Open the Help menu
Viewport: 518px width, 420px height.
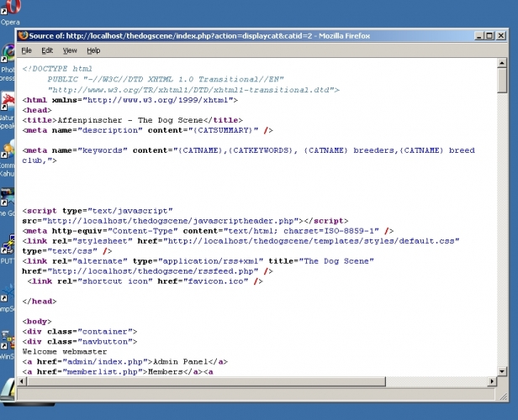93,50
